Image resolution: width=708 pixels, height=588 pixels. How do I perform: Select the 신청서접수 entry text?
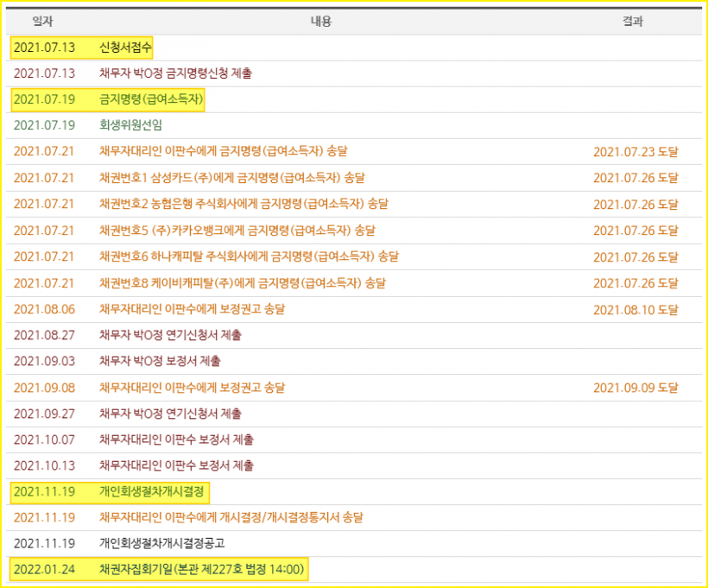[125, 47]
